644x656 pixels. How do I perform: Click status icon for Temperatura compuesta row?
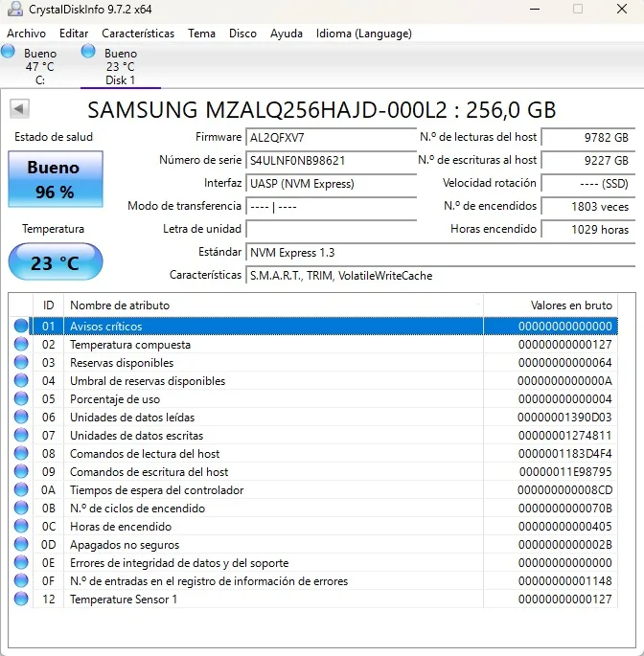click(x=21, y=345)
